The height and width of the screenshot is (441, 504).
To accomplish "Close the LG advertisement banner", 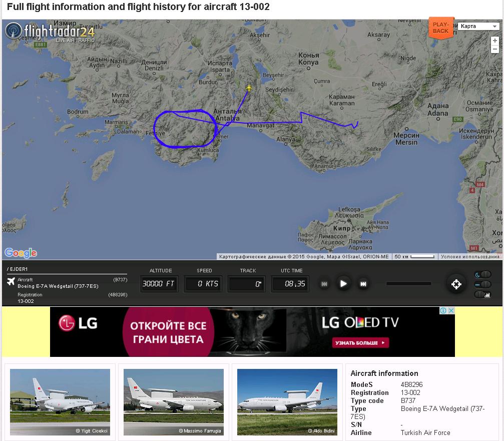I will click(451, 310).
